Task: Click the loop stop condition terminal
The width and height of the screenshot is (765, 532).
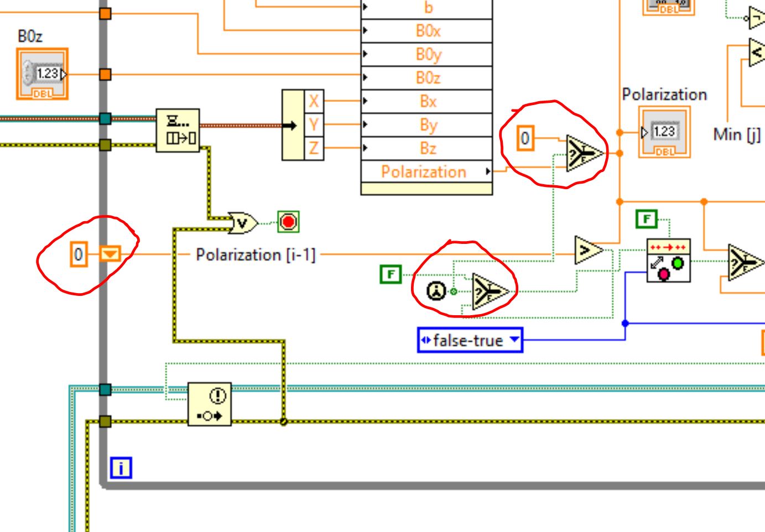Action: tap(288, 222)
